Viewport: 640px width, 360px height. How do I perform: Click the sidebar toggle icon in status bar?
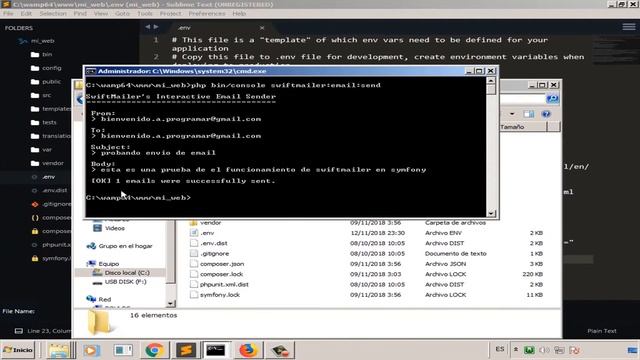pos(19,331)
